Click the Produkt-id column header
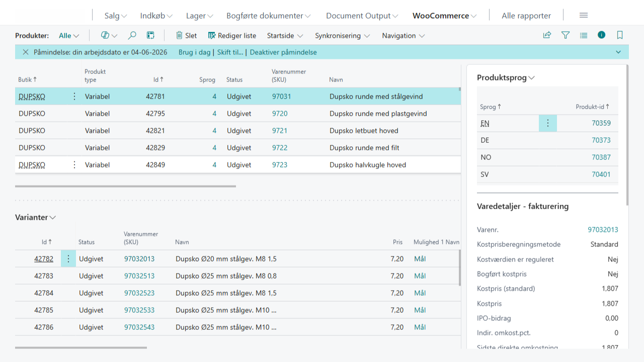 [593, 107]
